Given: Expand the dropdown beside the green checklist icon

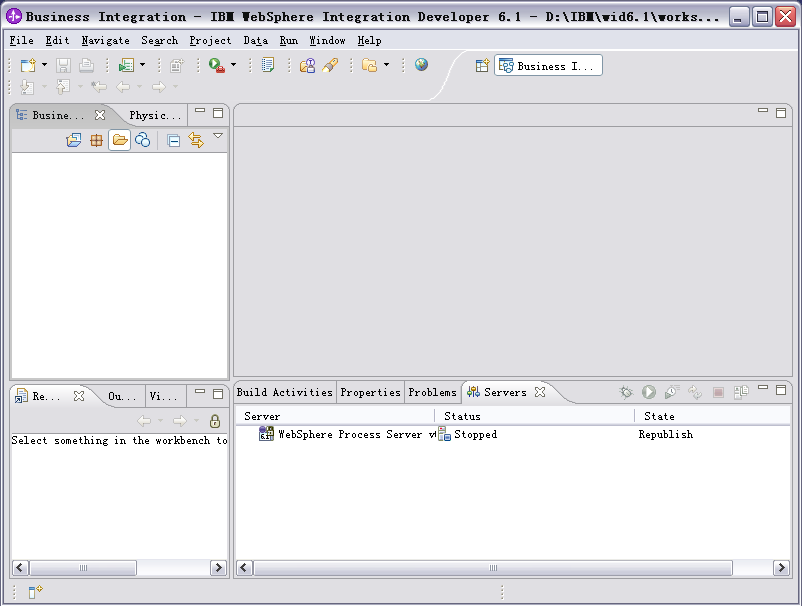Looking at the screenshot, I should click(143, 65).
